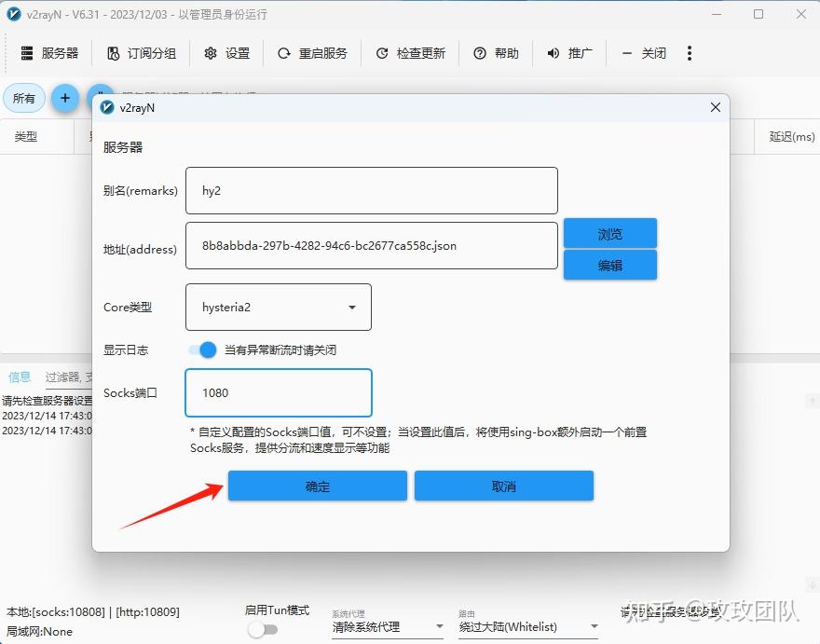Click the 浏览 browse button
Viewport: 820px width, 644px height.
click(609, 233)
